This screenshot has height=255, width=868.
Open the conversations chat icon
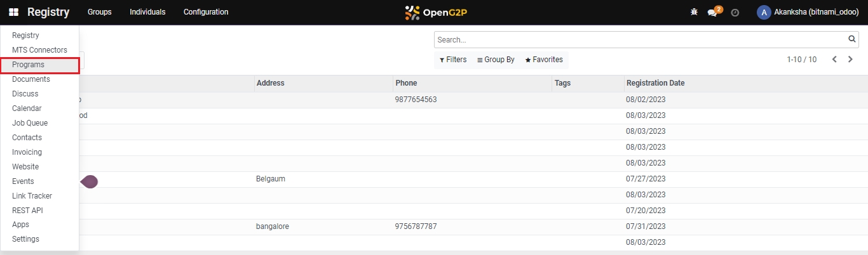click(712, 13)
